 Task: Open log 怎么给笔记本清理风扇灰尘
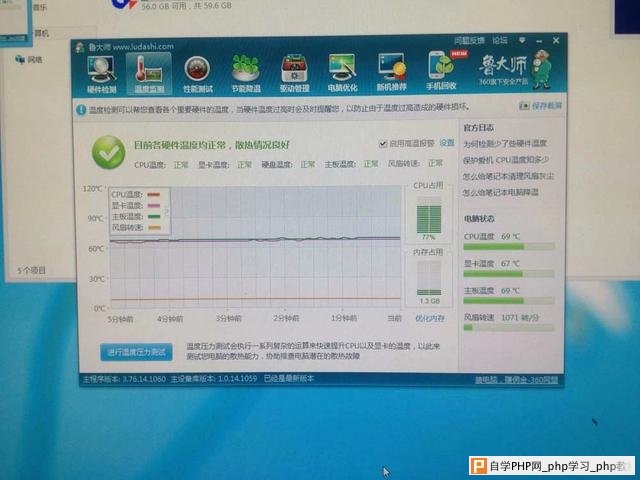pyautogui.click(x=508, y=176)
